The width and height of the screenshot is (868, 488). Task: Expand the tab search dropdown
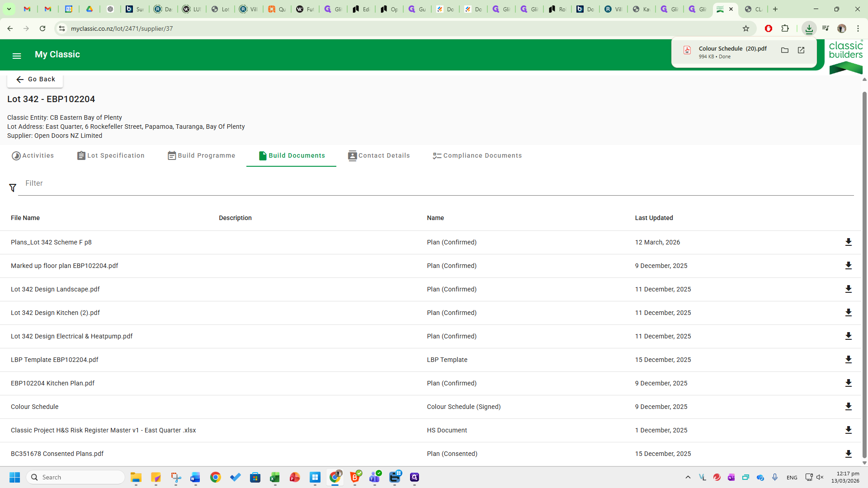9,9
